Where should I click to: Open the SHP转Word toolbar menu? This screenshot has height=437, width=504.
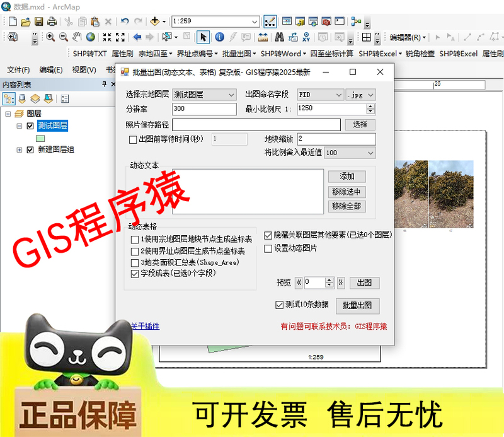[283, 54]
